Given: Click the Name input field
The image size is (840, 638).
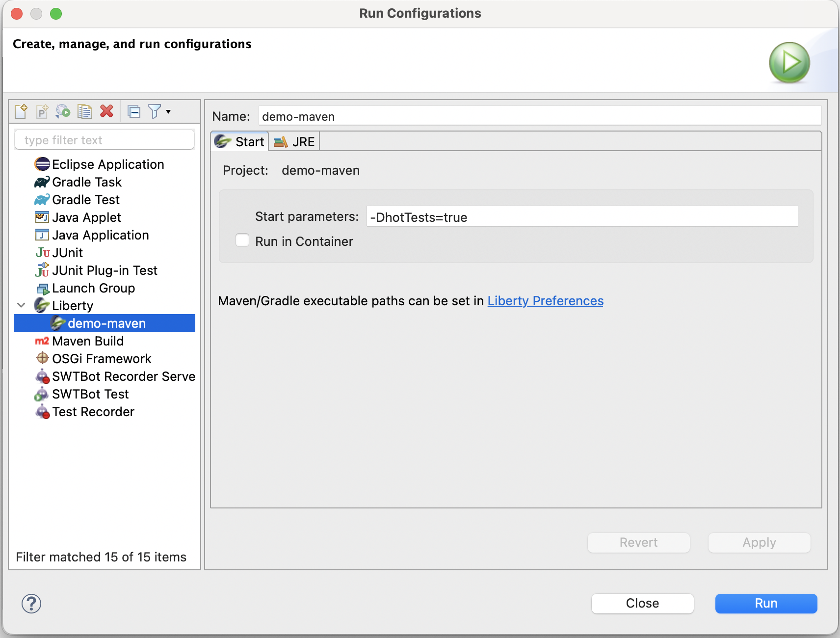Looking at the screenshot, I should [x=540, y=116].
